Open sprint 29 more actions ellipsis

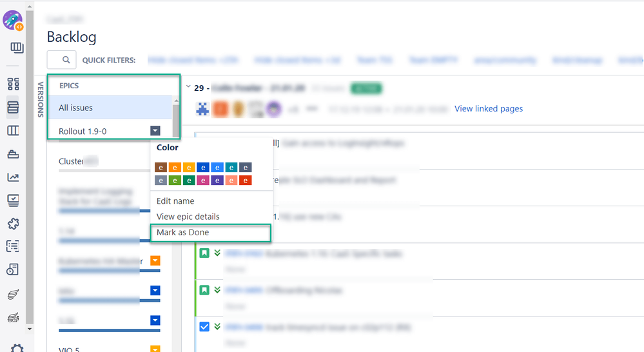[x=312, y=109]
